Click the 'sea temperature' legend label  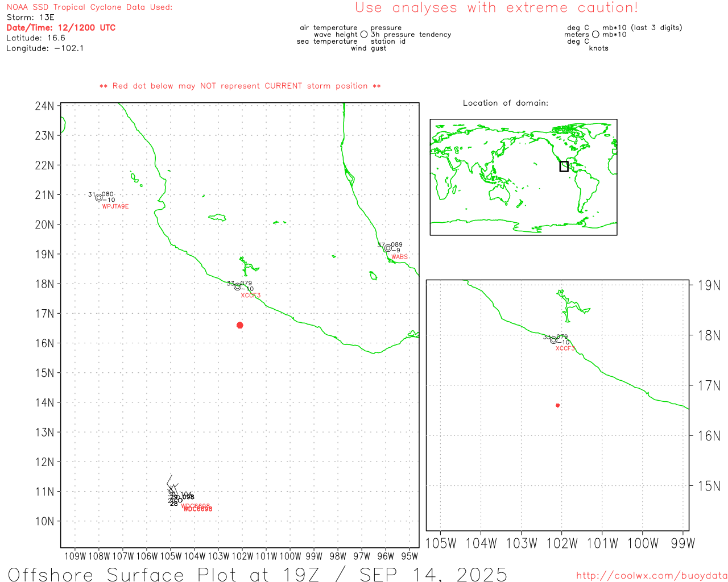pos(327,41)
